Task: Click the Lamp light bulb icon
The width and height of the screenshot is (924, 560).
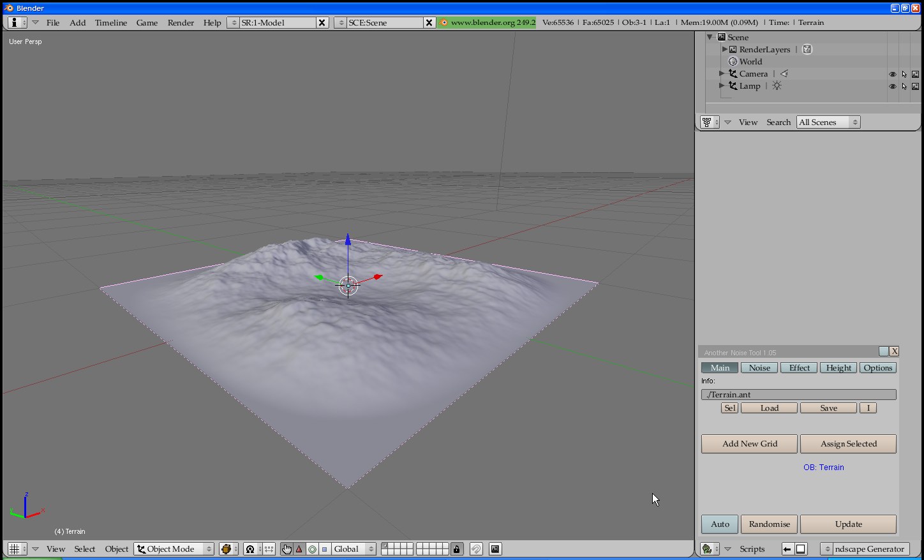Action: click(x=777, y=85)
